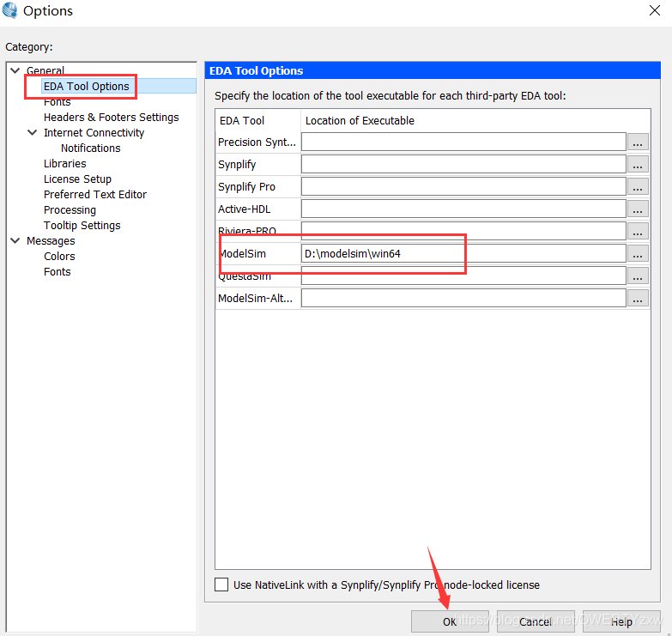This screenshot has width=672, height=636.
Task: Open Fonts under Messages
Action: click(57, 271)
